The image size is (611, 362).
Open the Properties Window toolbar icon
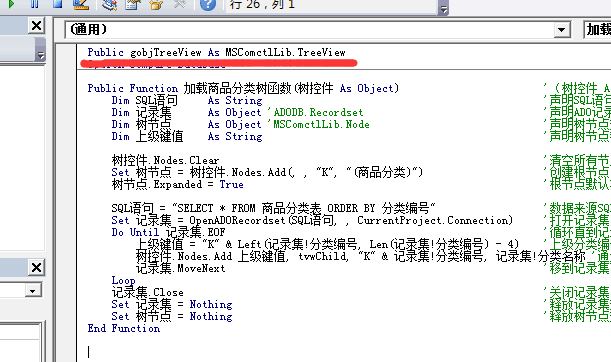(132, 4)
